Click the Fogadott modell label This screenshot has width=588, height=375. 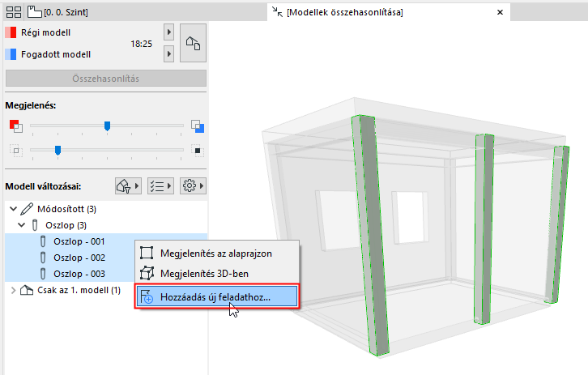(56, 54)
